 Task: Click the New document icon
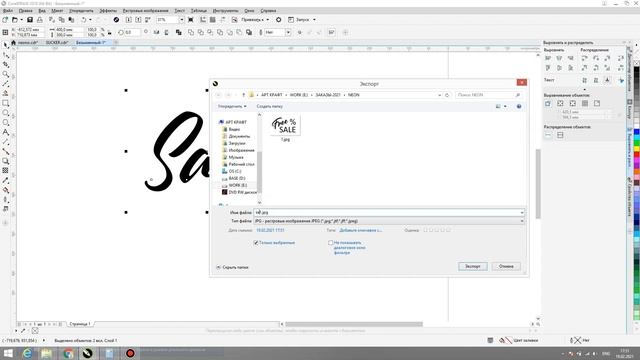5,20
